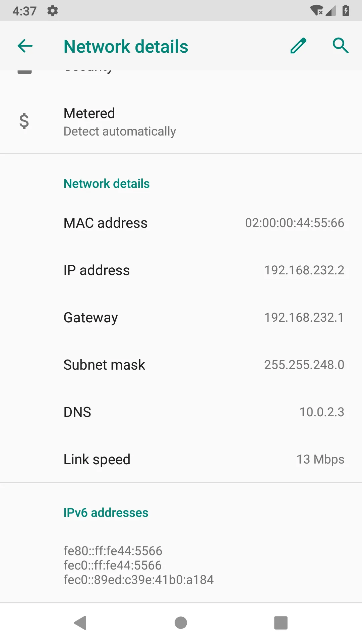Tap the back arrow icon
Viewport: 362px width, 644px height.
click(x=25, y=46)
